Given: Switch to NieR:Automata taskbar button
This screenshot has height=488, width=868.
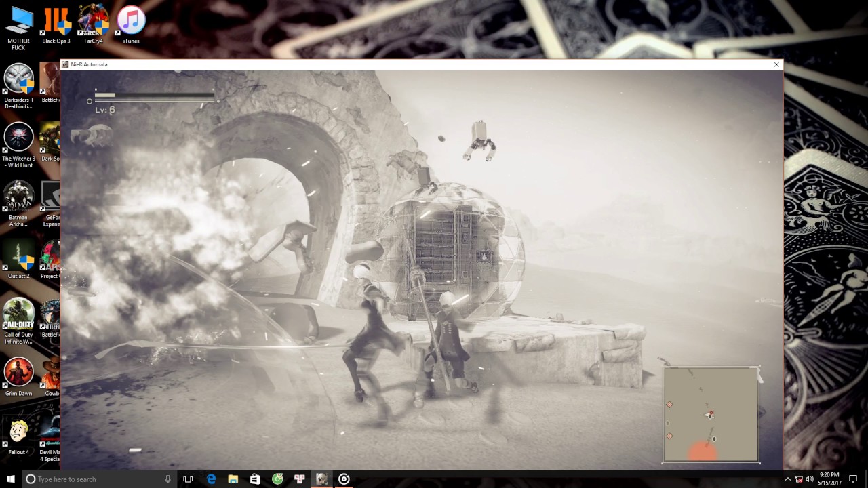Looking at the screenshot, I should (321, 479).
